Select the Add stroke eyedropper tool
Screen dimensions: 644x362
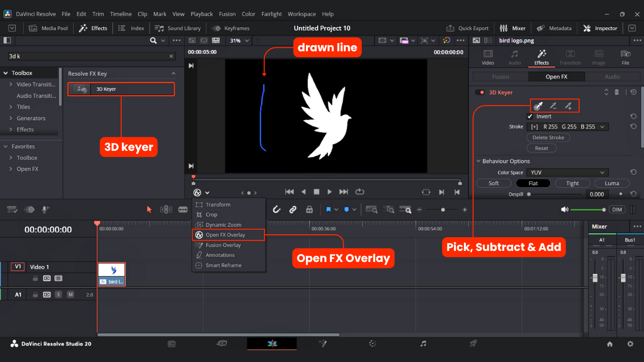tap(568, 106)
